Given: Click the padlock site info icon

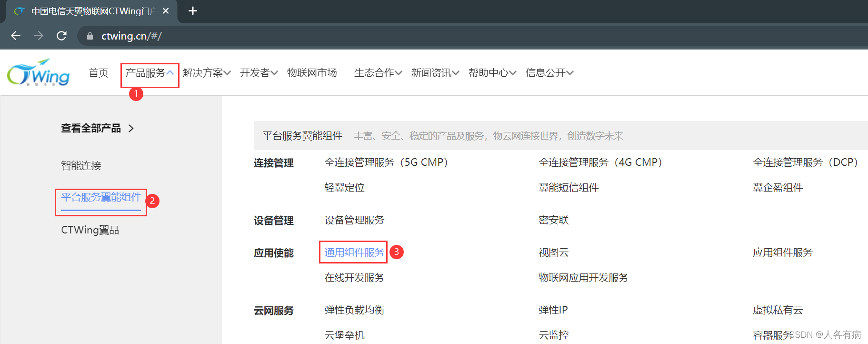Looking at the screenshot, I should [x=90, y=36].
